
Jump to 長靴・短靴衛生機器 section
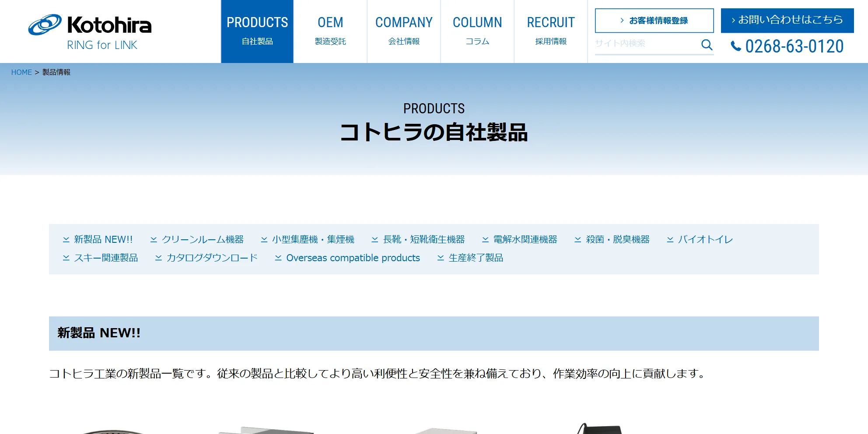[424, 240]
